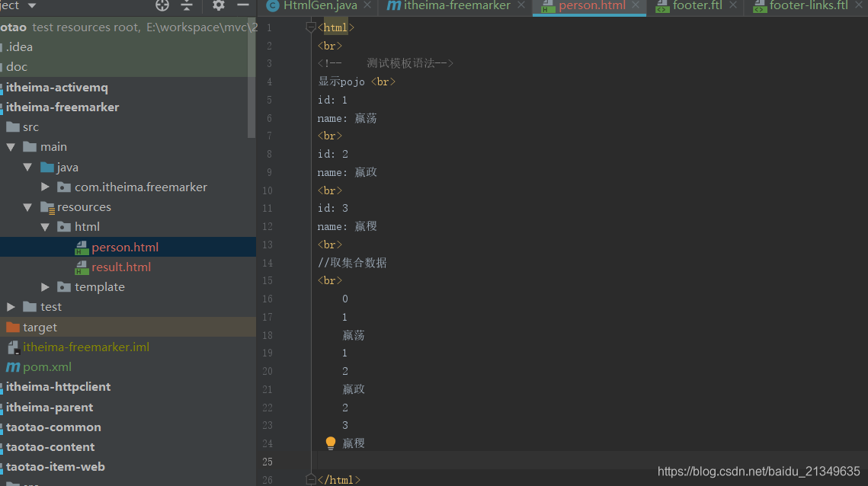The width and height of the screenshot is (868, 486).
Task: Click the test folder icon
Action: 30,307
